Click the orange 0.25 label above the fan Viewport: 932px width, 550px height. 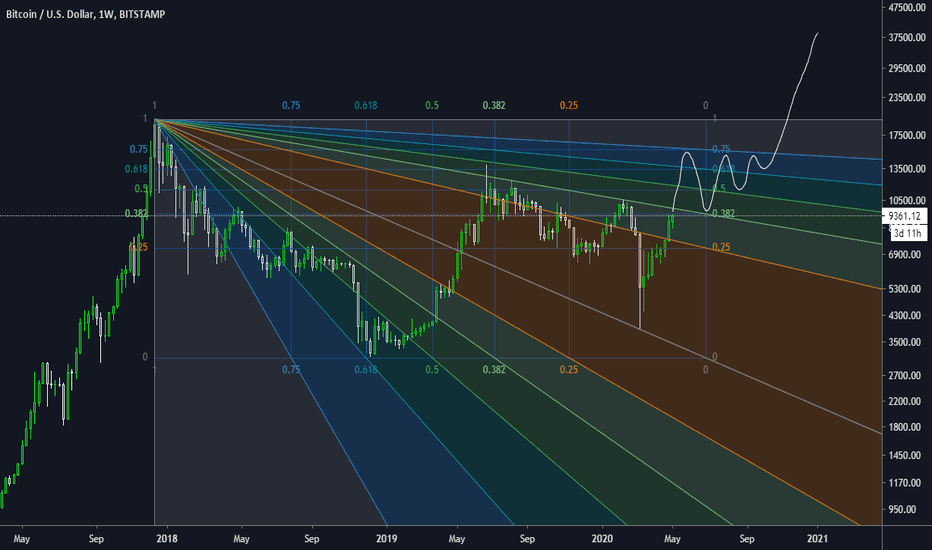tap(568, 105)
